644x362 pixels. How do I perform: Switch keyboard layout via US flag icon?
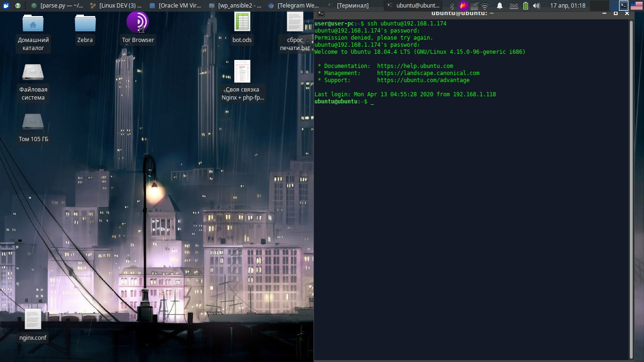637,6
